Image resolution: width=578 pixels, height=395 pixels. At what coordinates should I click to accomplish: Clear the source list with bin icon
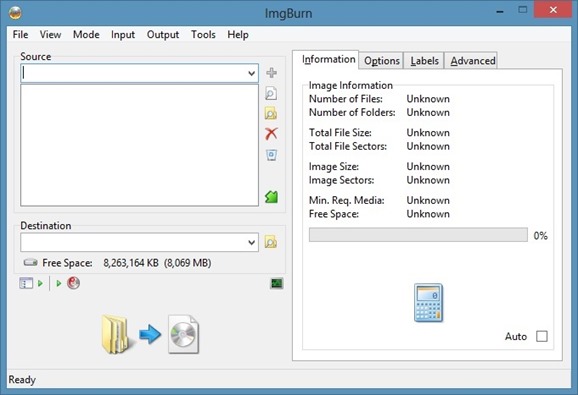[x=272, y=155]
